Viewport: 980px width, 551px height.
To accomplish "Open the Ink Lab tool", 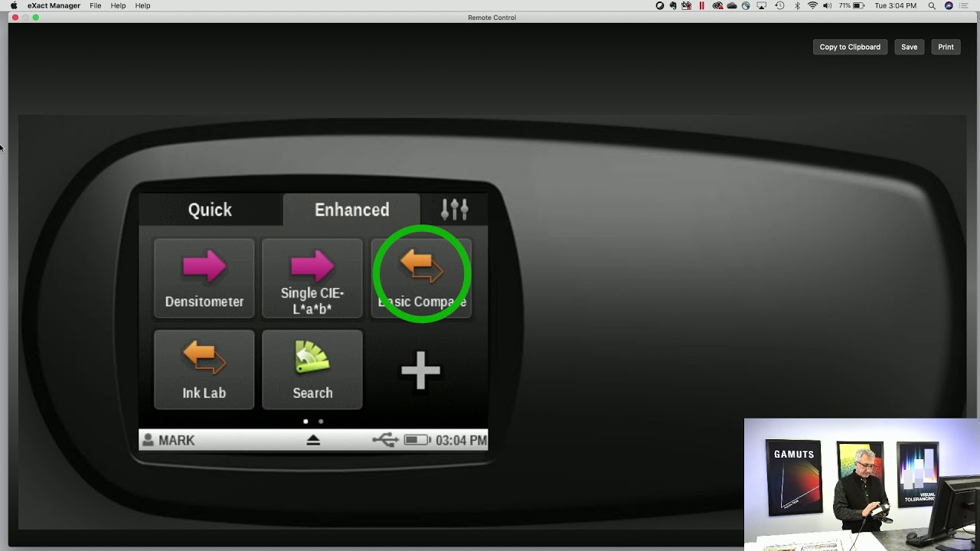I will point(204,370).
